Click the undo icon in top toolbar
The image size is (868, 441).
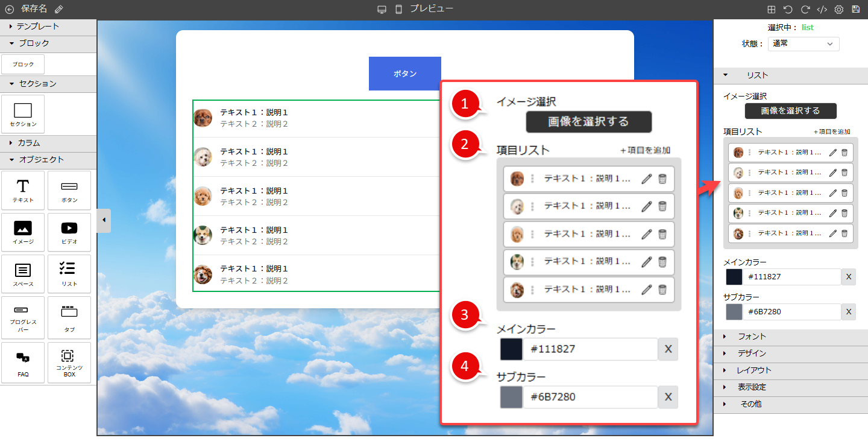[x=788, y=10]
